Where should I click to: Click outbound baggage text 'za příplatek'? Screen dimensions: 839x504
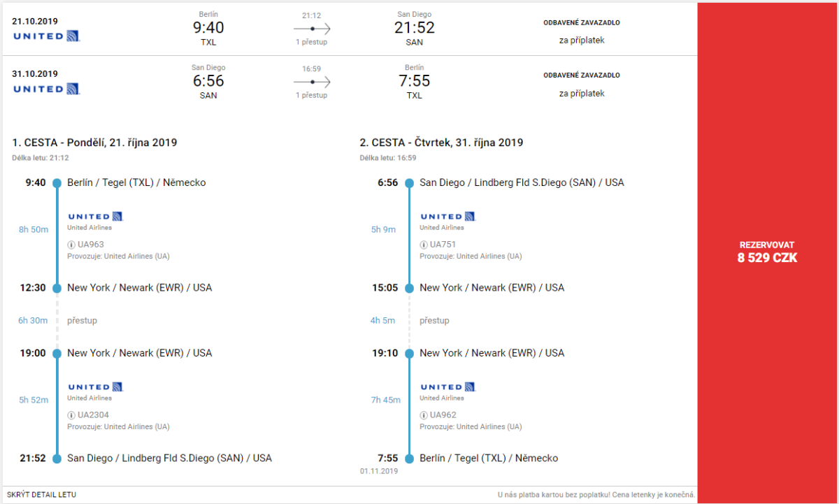pos(582,41)
